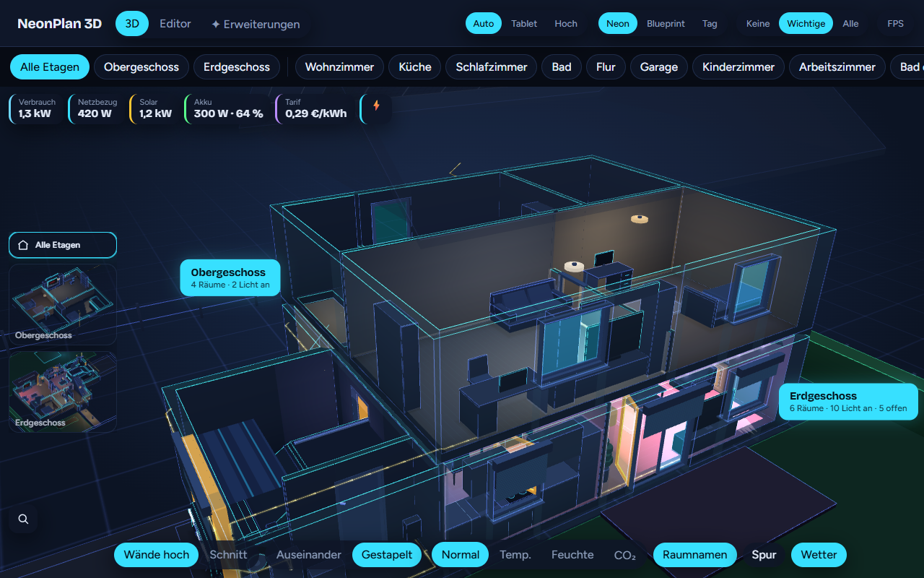Select the Kinderzimmer room chip
This screenshot has height=578, width=924.
click(x=738, y=67)
